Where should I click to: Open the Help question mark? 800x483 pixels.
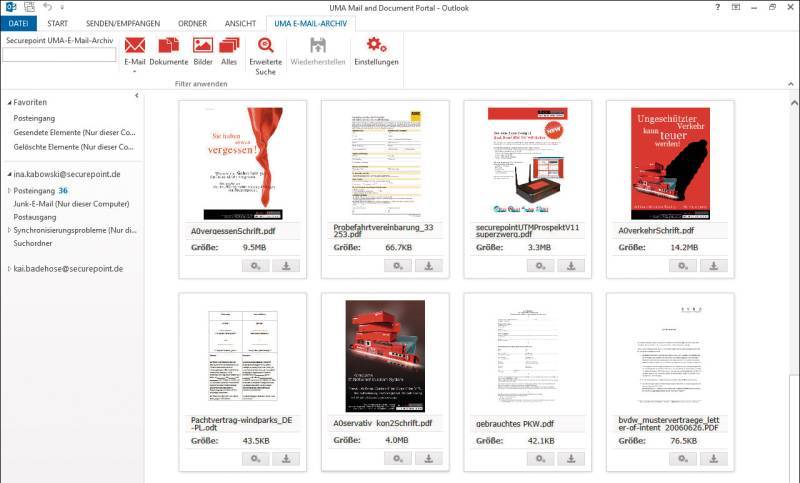(717, 7)
